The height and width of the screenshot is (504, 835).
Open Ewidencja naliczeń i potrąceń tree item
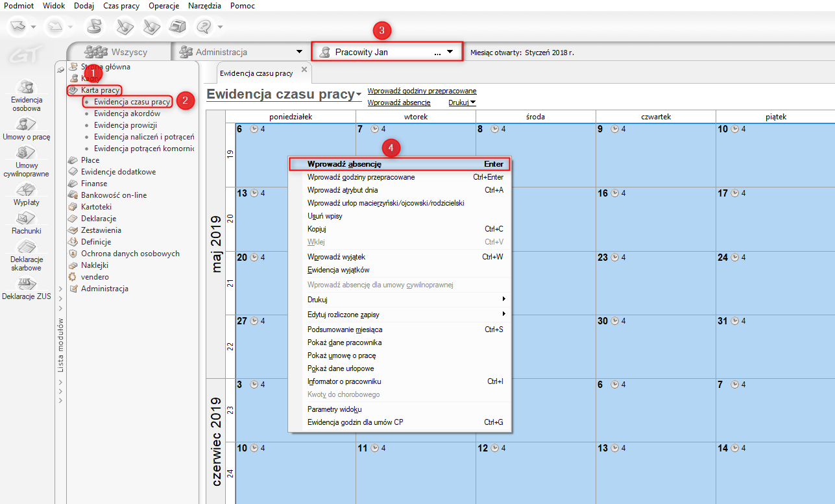pos(144,137)
